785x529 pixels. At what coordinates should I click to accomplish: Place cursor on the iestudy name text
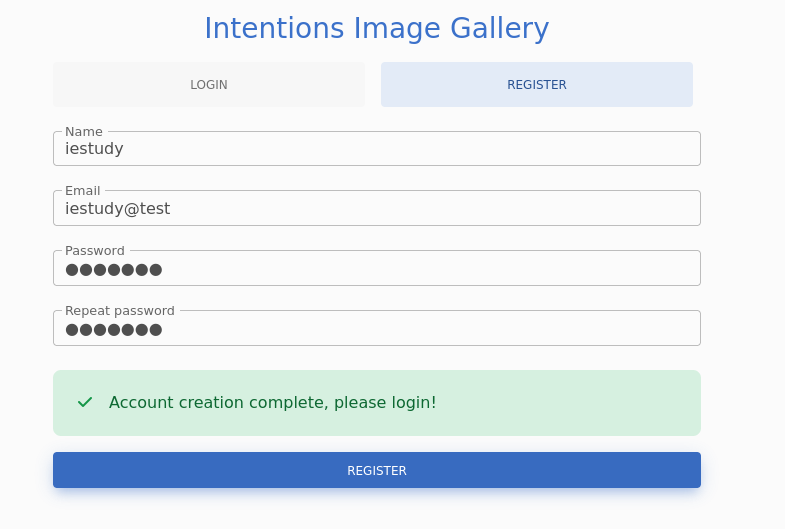(94, 149)
